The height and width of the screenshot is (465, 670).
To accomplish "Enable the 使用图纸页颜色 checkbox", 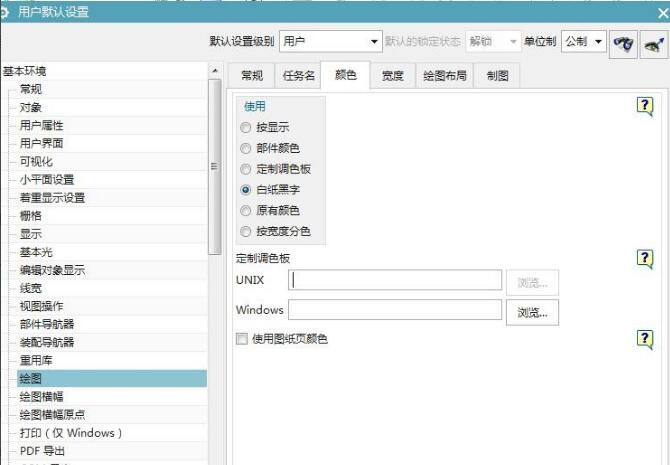I will point(241,339).
